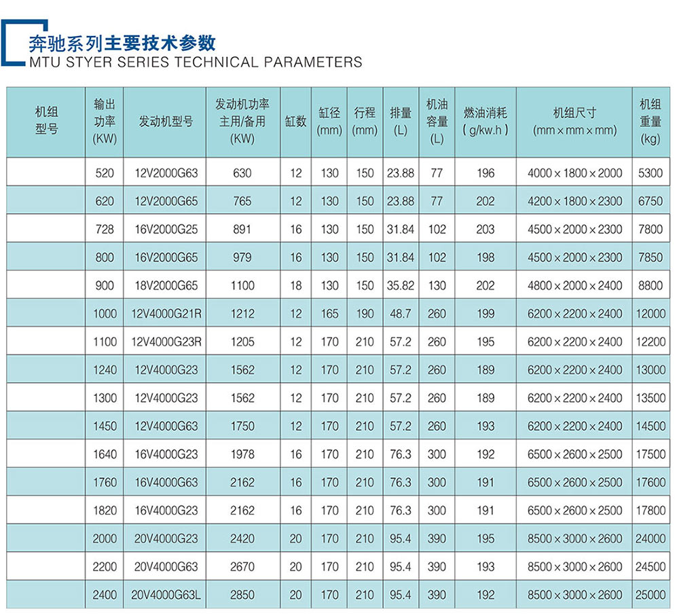Viewport: 679px width, 616px height.
Task: Select the 机组尺寸 column header
Action: tap(574, 122)
